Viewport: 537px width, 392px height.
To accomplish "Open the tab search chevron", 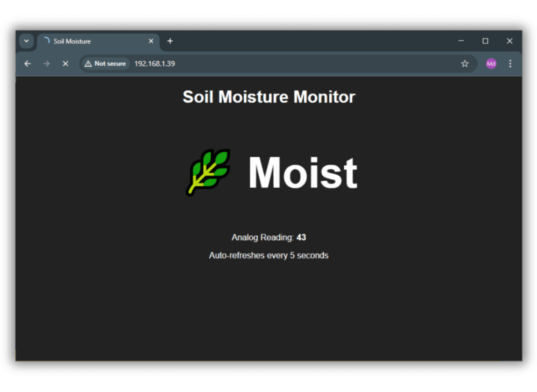I will pyautogui.click(x=27, y=41).
